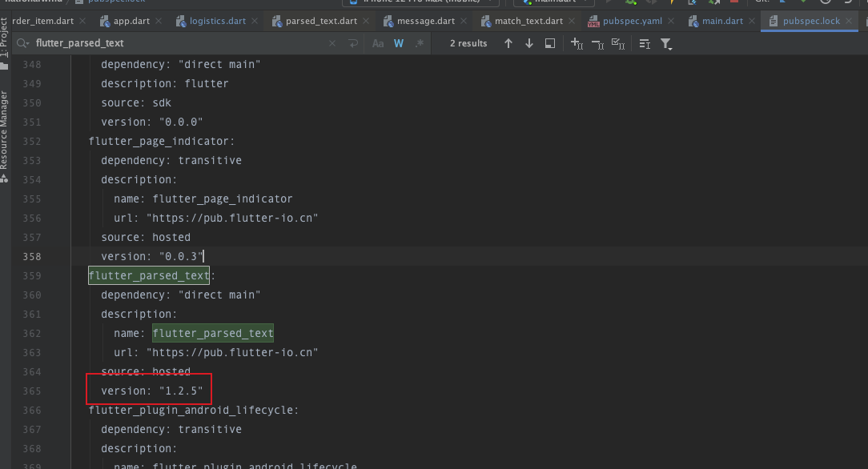This screenshot has height=469, width=868.
Task: Click the 'source: sdk' line
Action: [136, 103]
